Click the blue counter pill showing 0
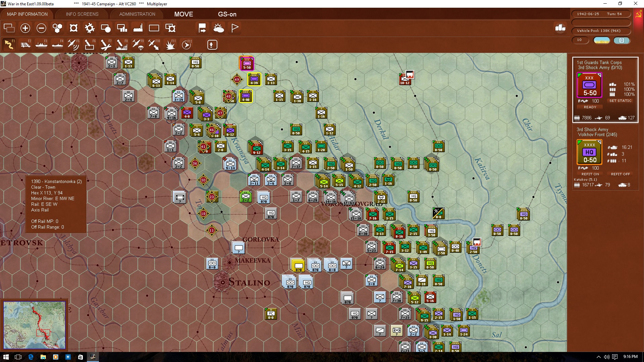This screenshot has width=644, height=362. [622, 40]
